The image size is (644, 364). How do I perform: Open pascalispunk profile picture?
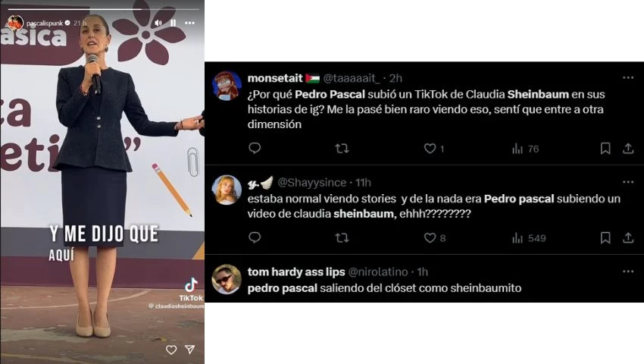(16, 23)
